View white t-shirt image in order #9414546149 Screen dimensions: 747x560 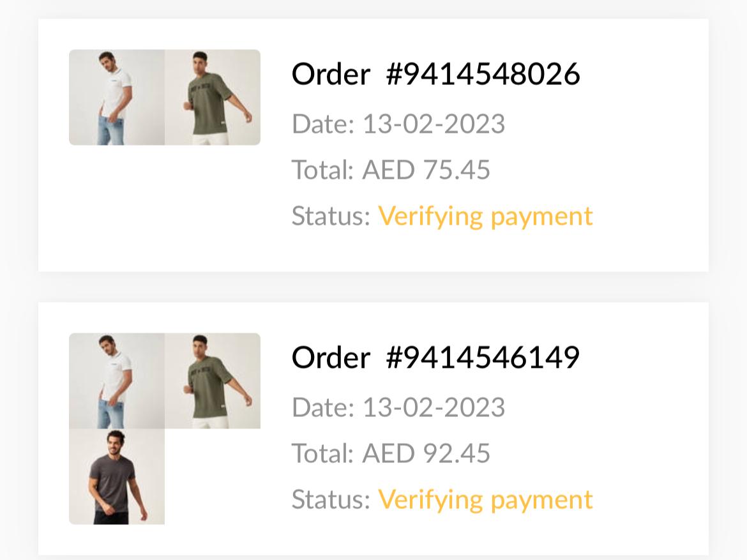tap(117, 381)
